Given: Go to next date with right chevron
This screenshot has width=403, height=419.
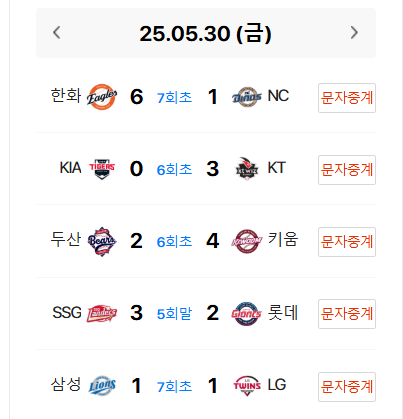Looking at the screenshot, I should pos(354,33).
